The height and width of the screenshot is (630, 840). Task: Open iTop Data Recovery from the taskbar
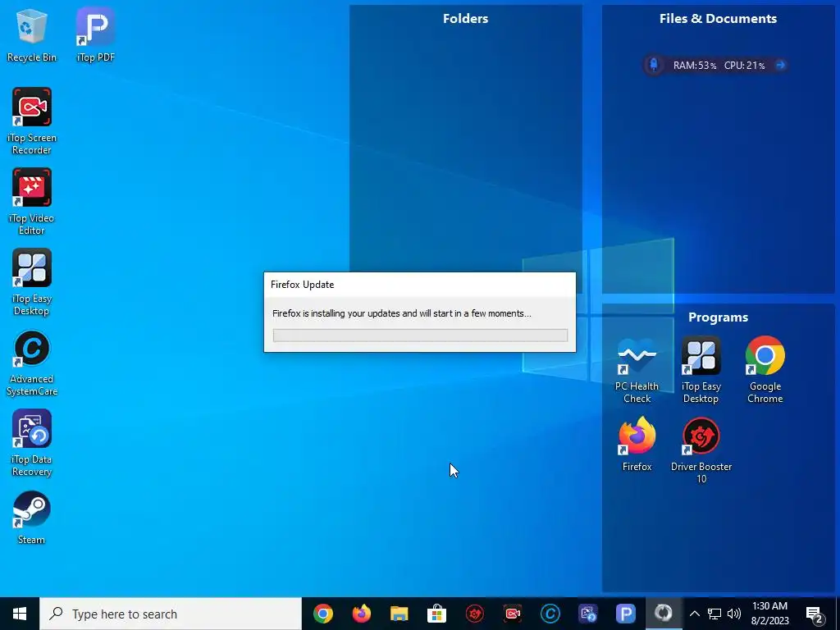tap(587, 614)
